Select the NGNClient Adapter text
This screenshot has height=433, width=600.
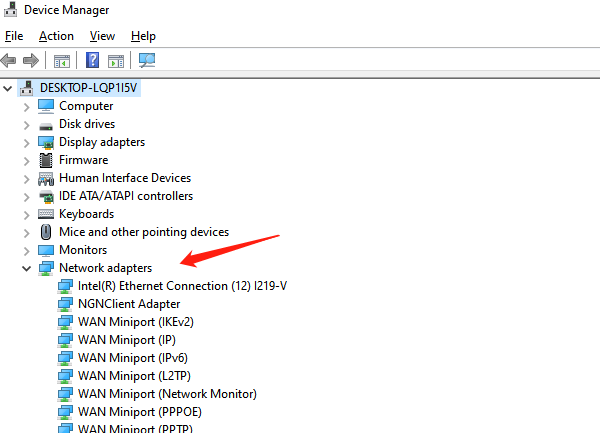129,304
